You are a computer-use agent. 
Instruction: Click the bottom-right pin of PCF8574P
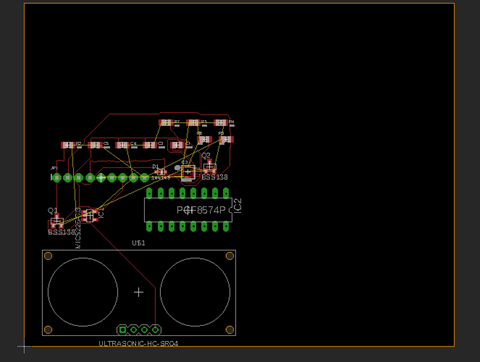pyautogui.click(x=226, y=227)
